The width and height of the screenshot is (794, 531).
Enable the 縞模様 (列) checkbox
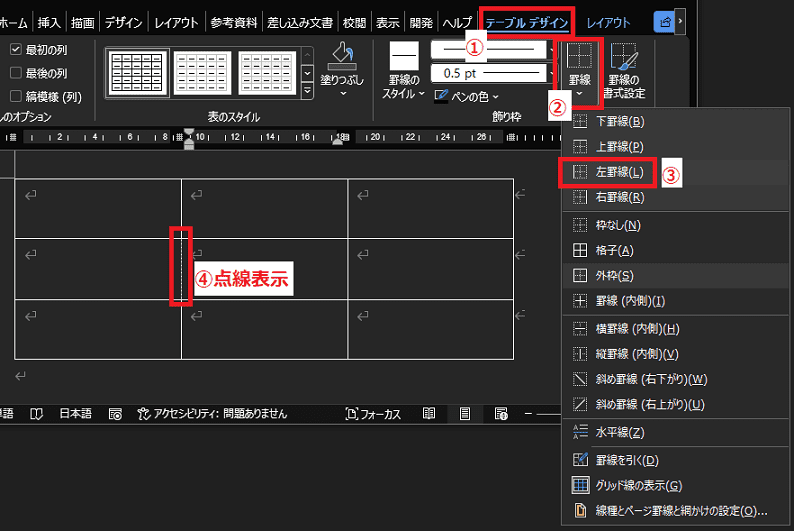click(x=16, y=96)
